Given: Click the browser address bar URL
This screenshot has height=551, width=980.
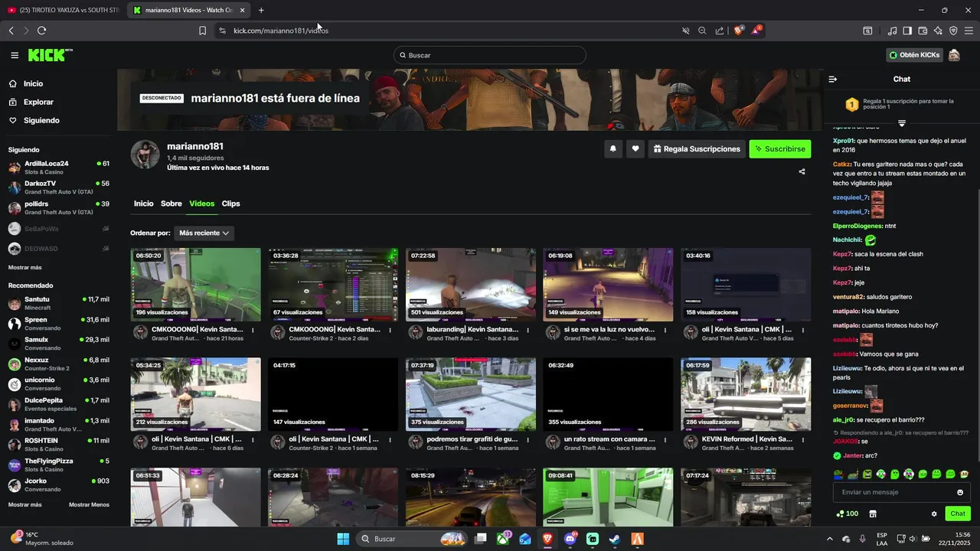Looking at the screenshot, I should click(x=281, y=31).
